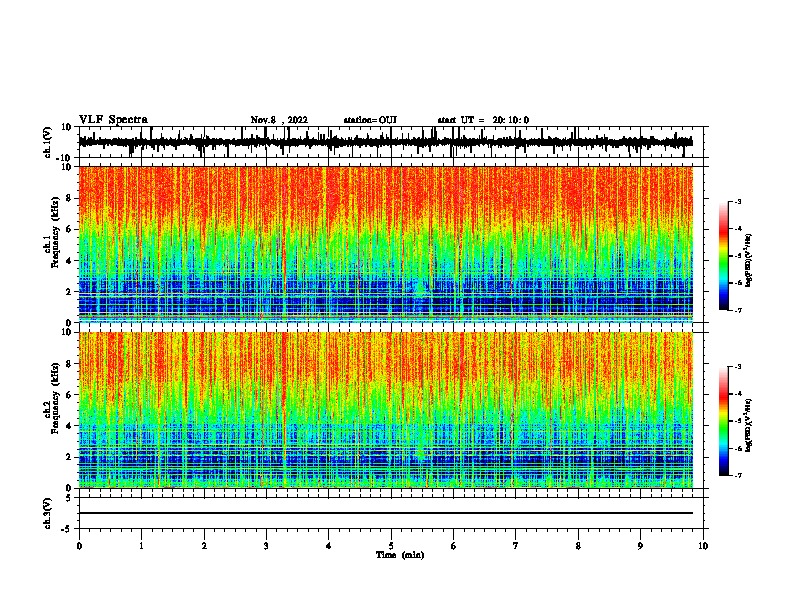Viewport: 792px width, 612px height.
Task: Click the "ch.1(V)" axis label
Action: [x=48, y=142]
